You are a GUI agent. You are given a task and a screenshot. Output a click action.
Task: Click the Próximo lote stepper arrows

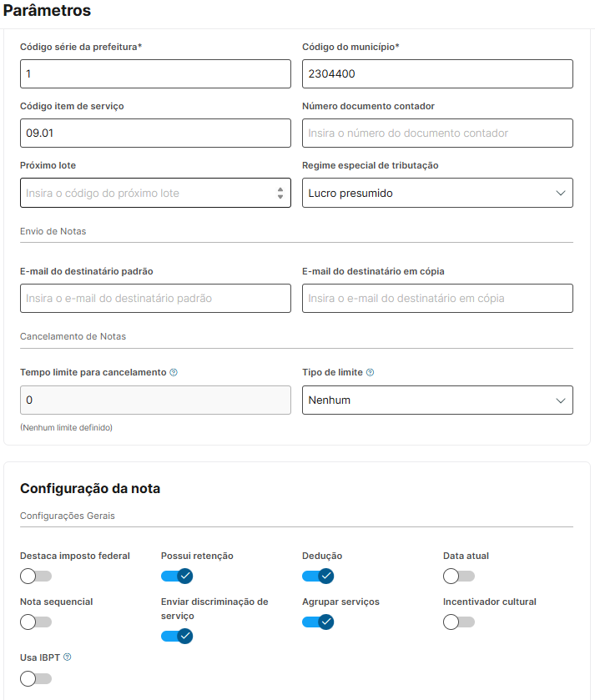280,193
